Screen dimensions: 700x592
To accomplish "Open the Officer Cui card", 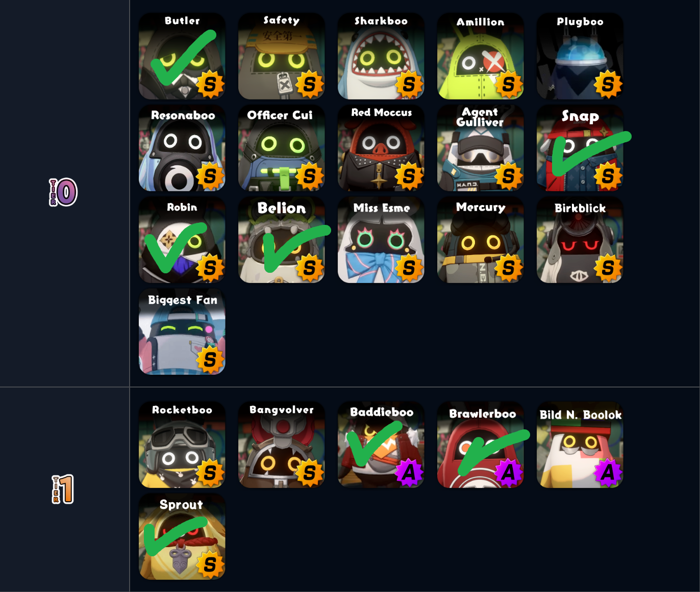I will pyautogui.click(x=282, y=148).
